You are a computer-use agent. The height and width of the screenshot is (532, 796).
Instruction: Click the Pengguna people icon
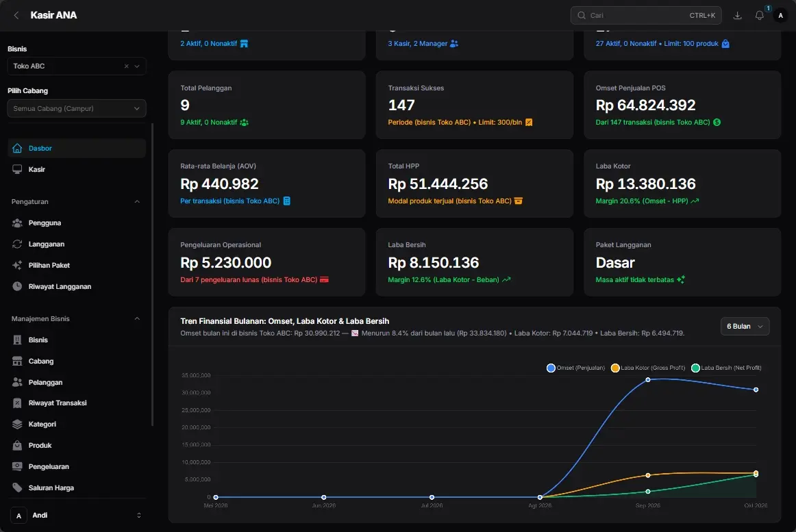17,223
